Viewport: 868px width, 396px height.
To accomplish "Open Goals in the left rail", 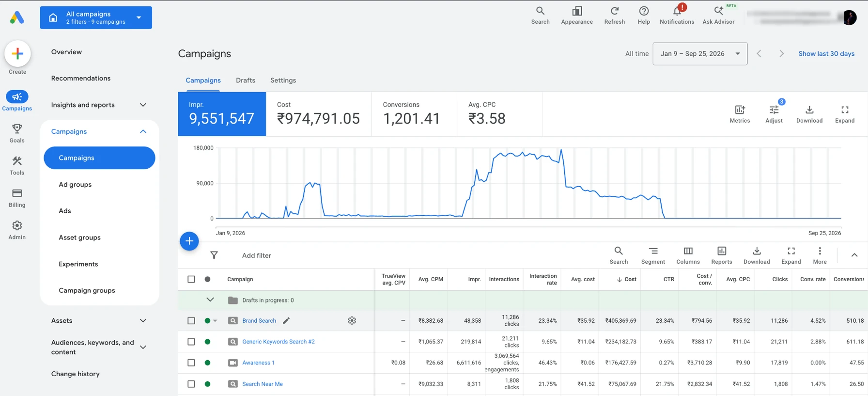I will pos(17,133).
